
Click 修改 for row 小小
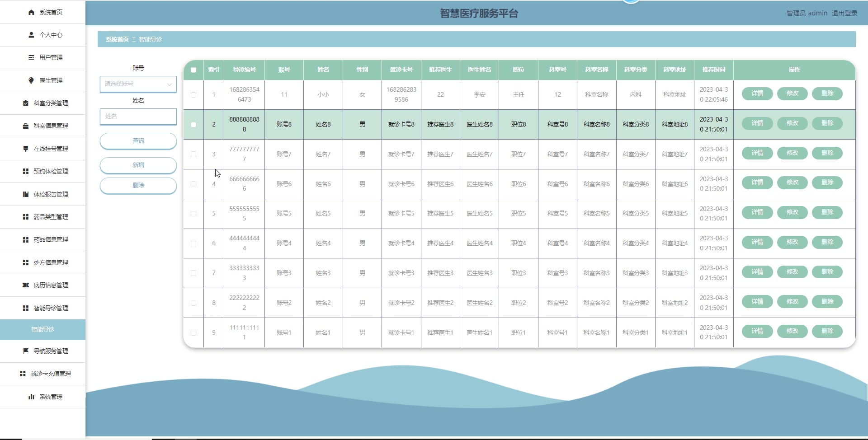(x=792, y=94)
